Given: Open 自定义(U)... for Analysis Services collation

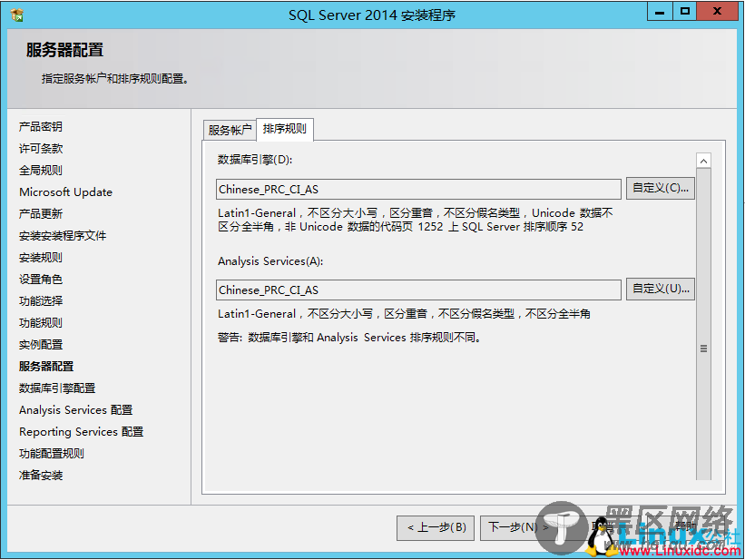Looking at the screenshot, I should pos(661,289).
